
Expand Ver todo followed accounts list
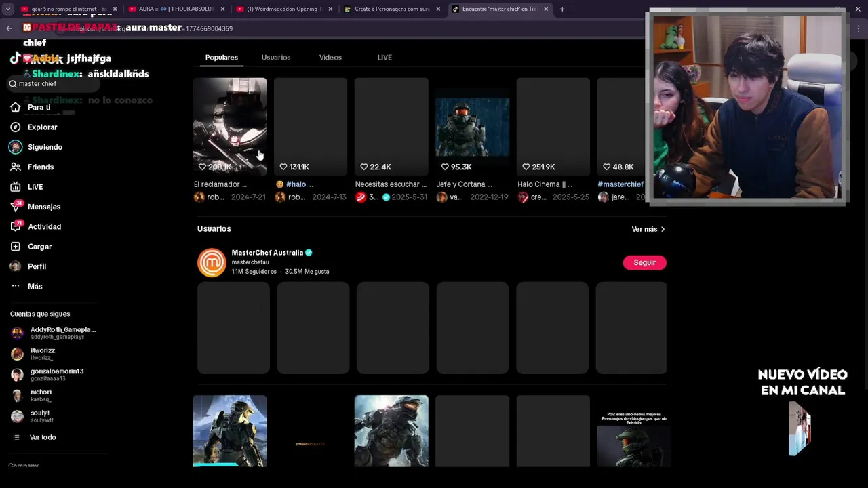35,438
